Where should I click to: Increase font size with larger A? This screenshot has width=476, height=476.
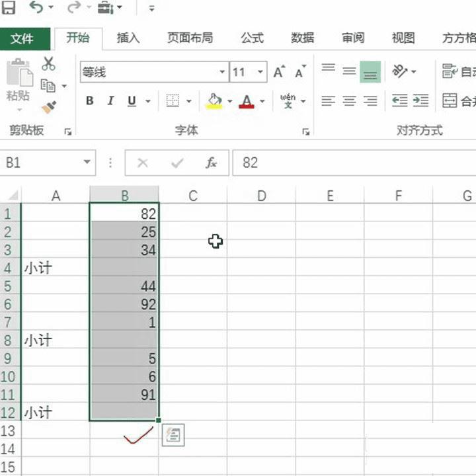coord(279,72)
